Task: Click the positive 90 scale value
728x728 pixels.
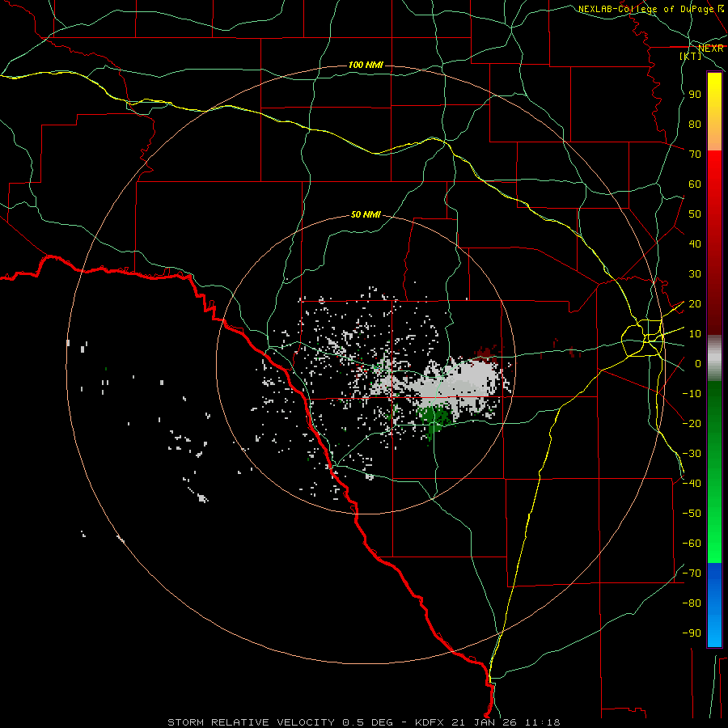Action: [x=695, y=95]
